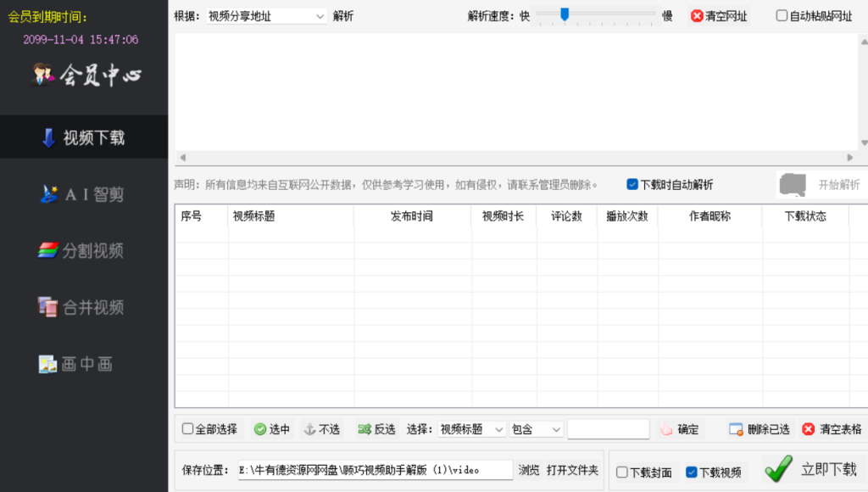868x492 pixels.
Task: Tick the 下载封面 checkbox
Action: (x=622, y=472)
